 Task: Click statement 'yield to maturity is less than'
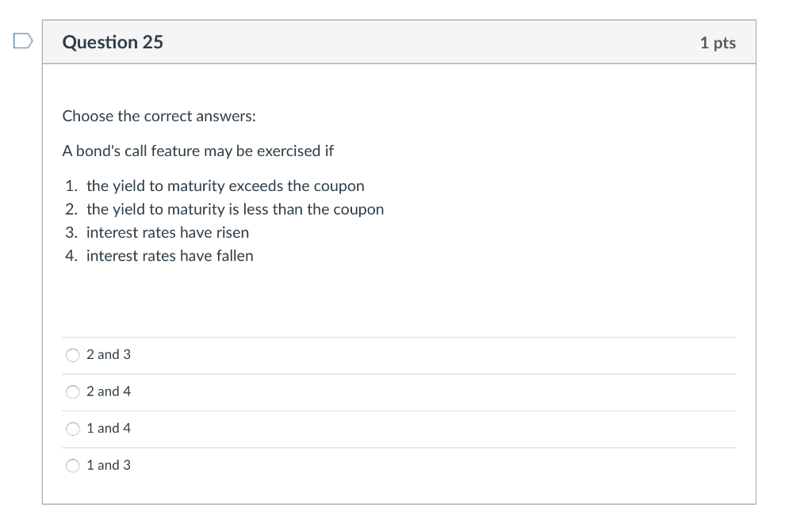pos(235,209)
